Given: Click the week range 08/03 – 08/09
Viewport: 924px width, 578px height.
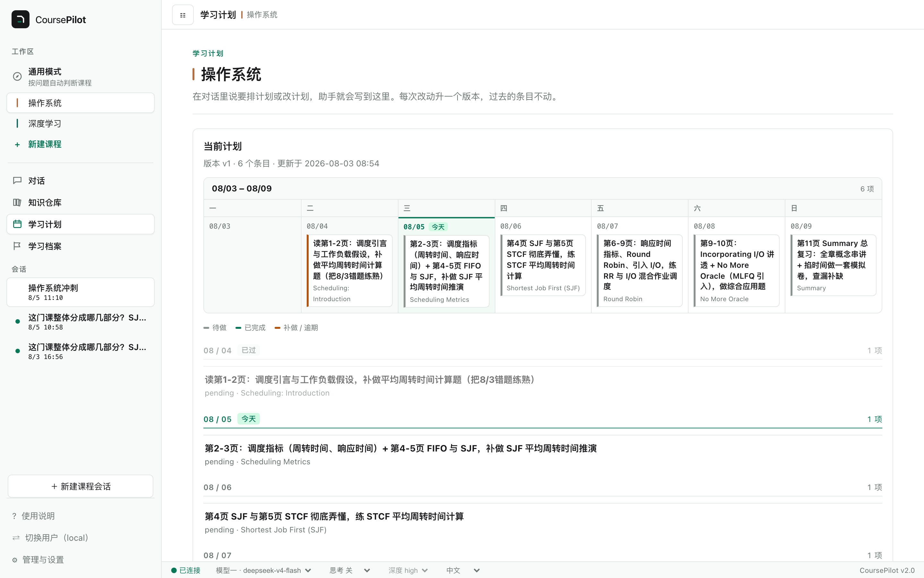Looking at the screenshot, I should click(242, 188).
